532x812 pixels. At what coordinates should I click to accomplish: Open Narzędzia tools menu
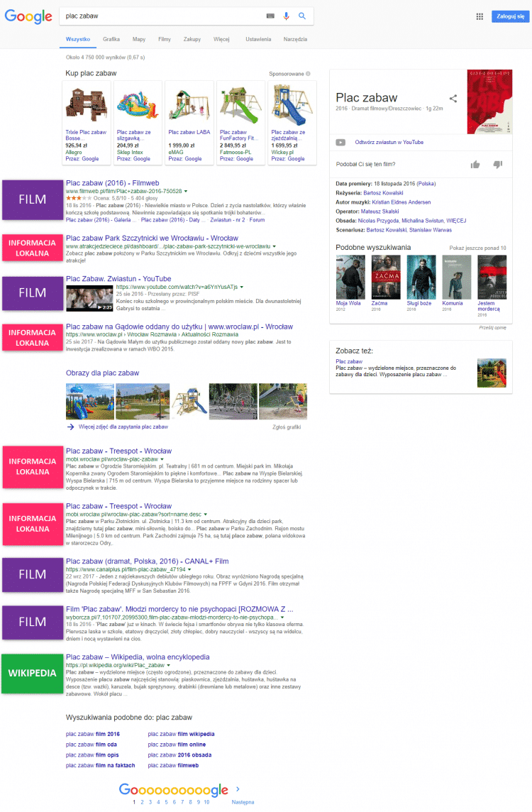pos(296,39)
